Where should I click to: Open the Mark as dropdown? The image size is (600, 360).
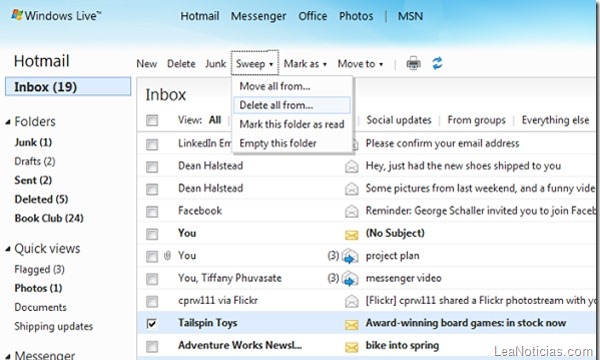(305, 64)
